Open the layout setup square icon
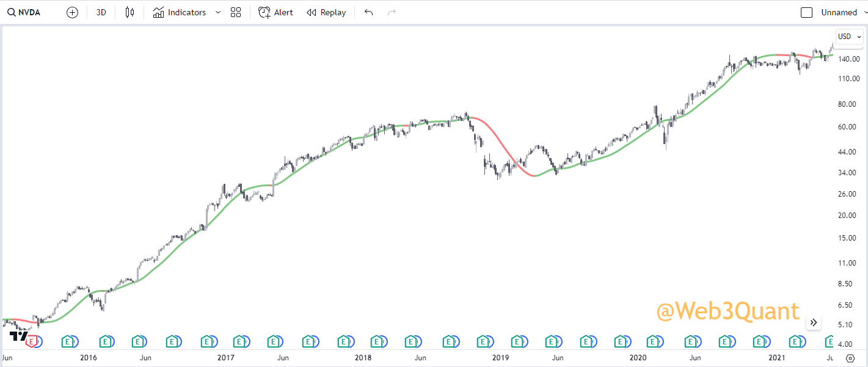The height and width of the screenshot is (367, 868). [806, 12]
